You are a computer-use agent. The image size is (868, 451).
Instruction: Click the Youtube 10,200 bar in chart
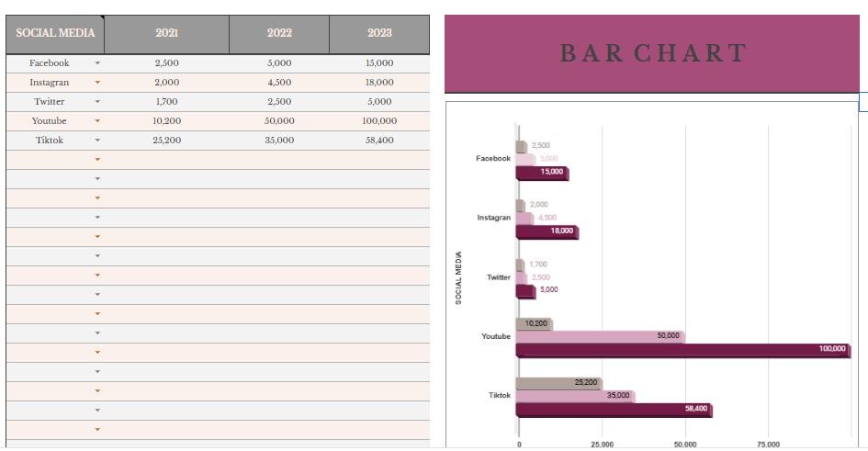tap(535, 324)
